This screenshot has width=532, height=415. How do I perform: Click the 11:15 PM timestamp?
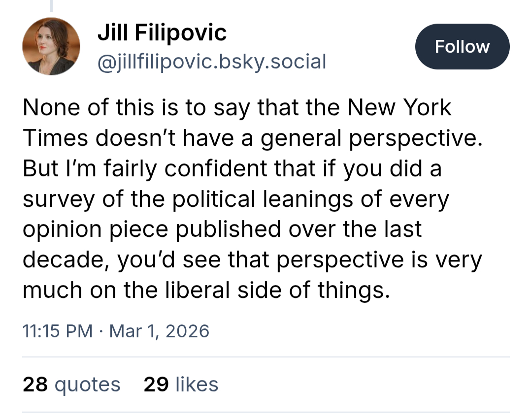(x=58, y=331)
